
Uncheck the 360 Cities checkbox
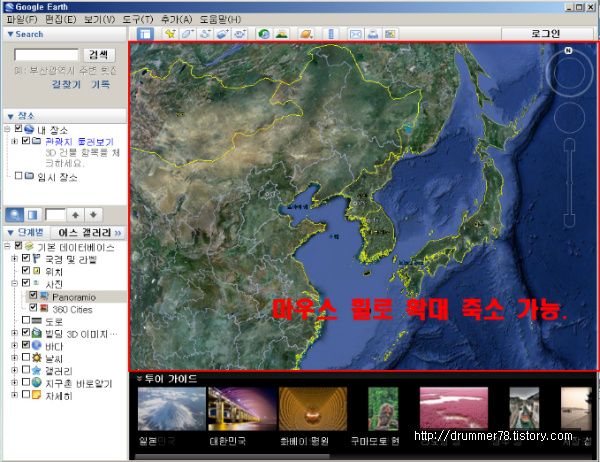tap(33, 307)
